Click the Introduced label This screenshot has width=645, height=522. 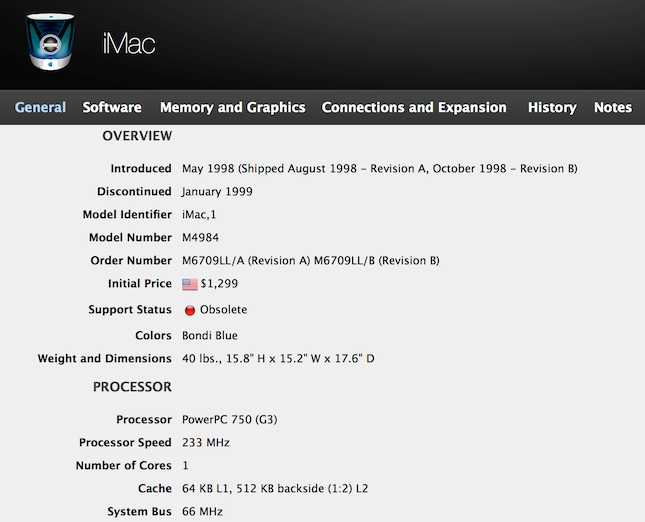pos(141,169)
